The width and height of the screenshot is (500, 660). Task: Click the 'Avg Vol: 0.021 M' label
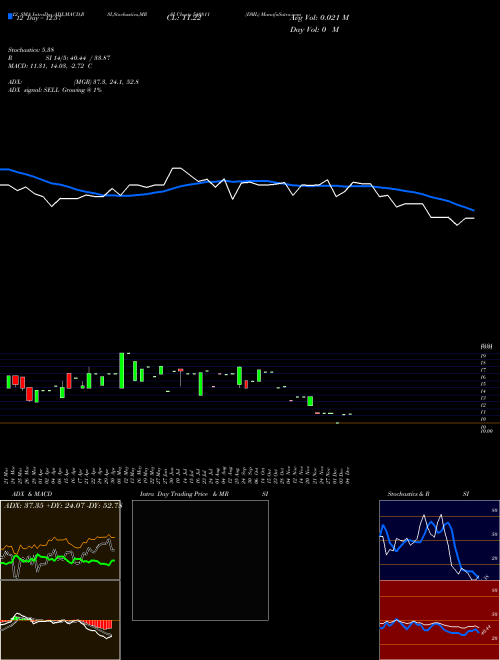click(319, 18)
